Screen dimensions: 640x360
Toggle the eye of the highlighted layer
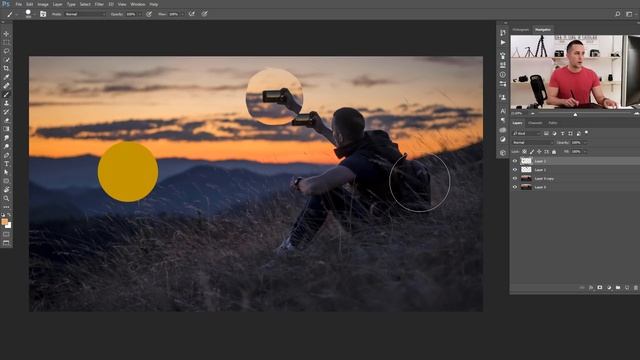515,161
